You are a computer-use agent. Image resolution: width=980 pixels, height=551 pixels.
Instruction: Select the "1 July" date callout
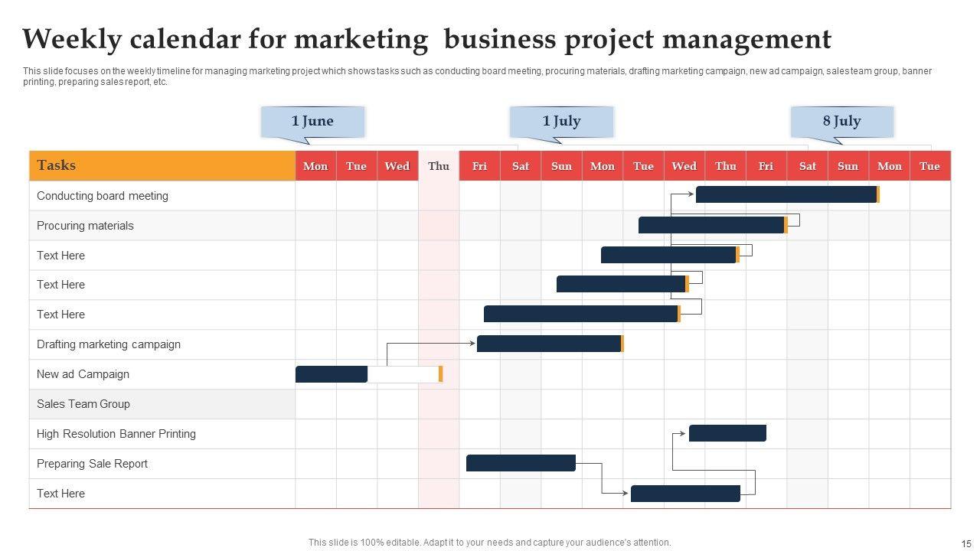561,121
